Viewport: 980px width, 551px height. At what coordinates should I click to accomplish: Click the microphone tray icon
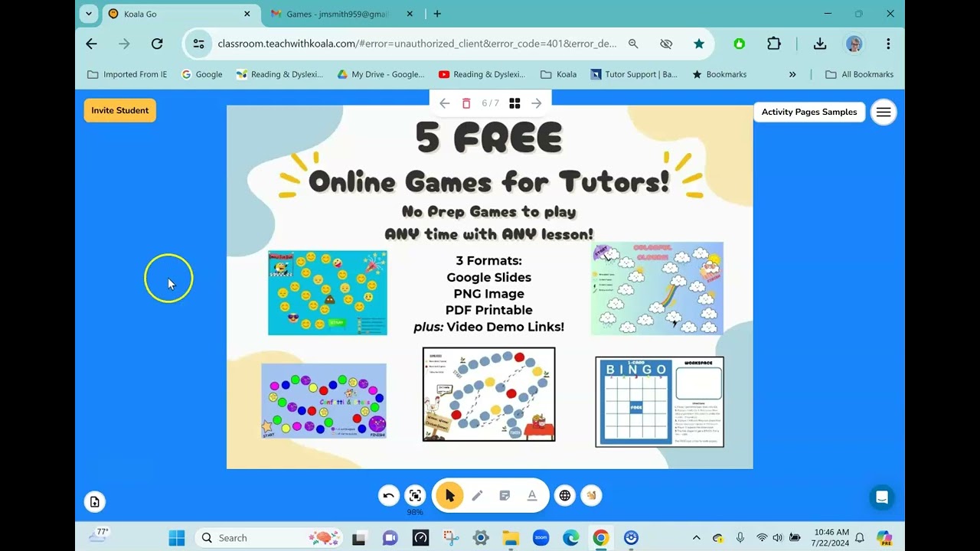[x=740, y=538]
